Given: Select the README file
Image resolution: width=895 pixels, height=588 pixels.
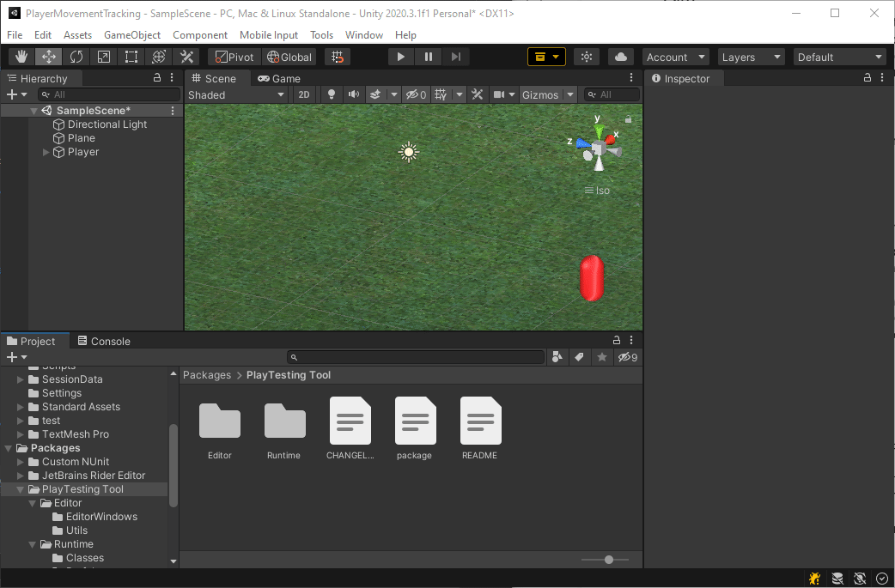Looking at the screenshot, I should point(481,427).
